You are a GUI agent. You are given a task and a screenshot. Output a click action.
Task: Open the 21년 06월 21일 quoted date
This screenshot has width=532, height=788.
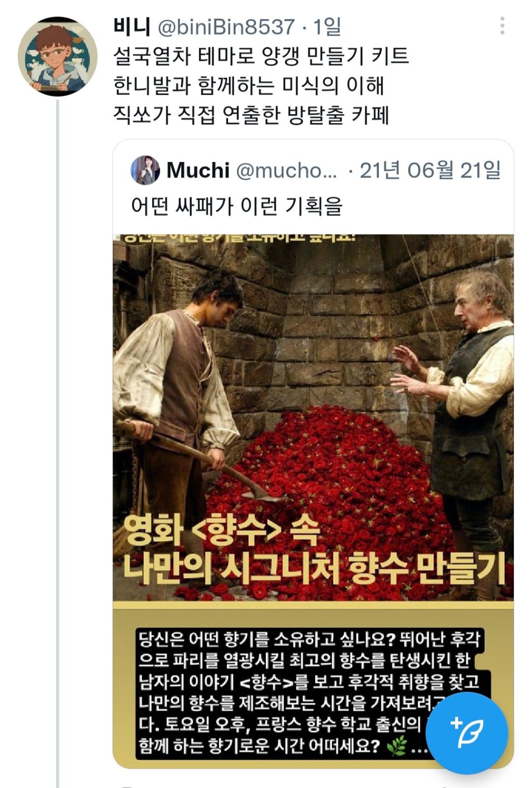pos(430,170)
